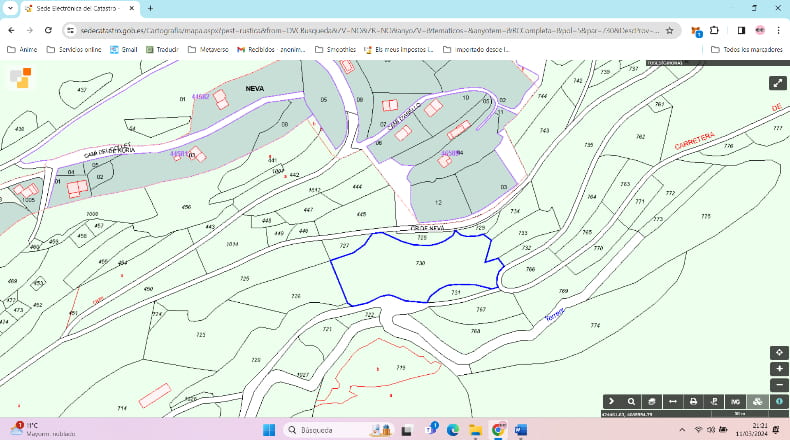Open the Importado desde bookmarks folder

(x=477, y=49)
